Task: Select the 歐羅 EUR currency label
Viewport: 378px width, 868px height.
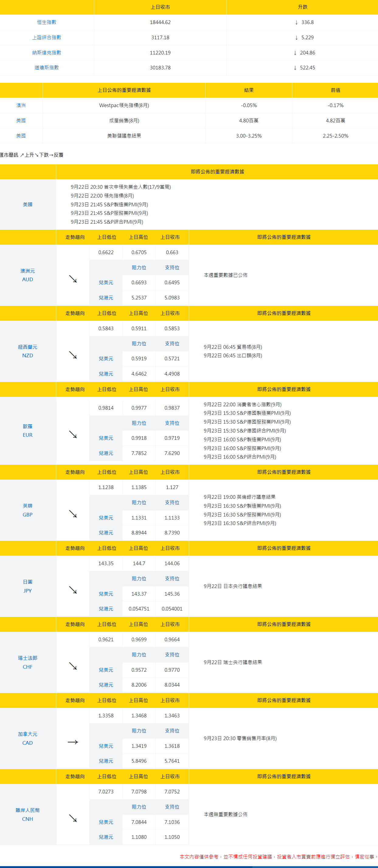Action: tap(28, 431)
